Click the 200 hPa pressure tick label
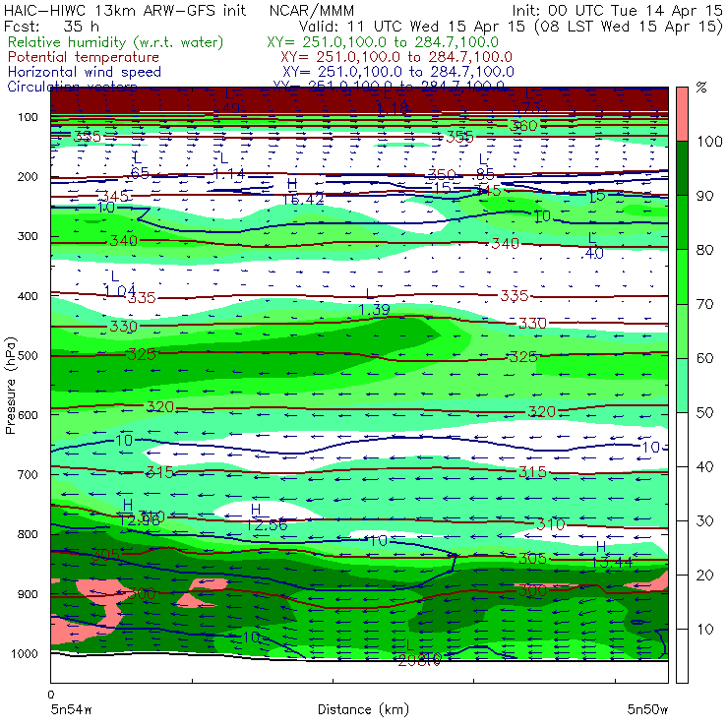This screenshot has width=728, height=728. pyautogui.click(x=28, y=177)
